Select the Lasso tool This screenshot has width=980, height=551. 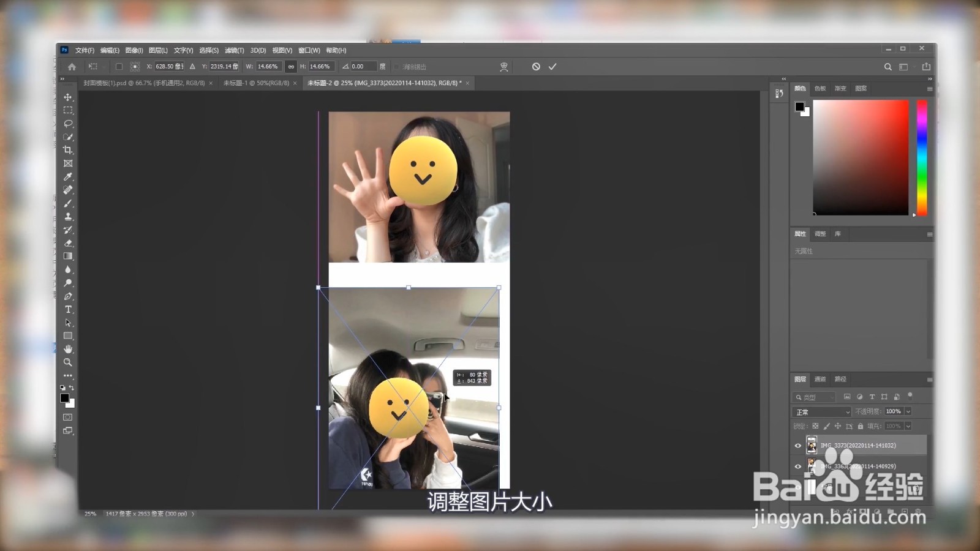68,124
